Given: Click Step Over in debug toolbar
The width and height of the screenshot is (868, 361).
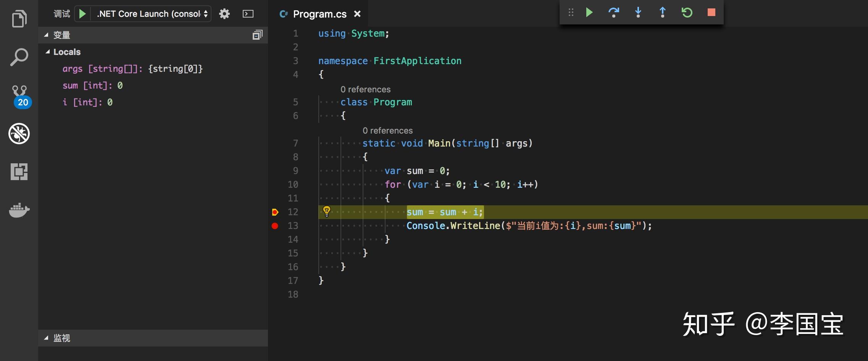Looking at the screenshot, I should coord(613,13).
